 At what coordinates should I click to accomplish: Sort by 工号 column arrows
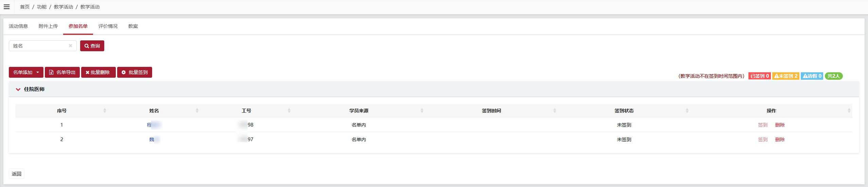(289, 111)
